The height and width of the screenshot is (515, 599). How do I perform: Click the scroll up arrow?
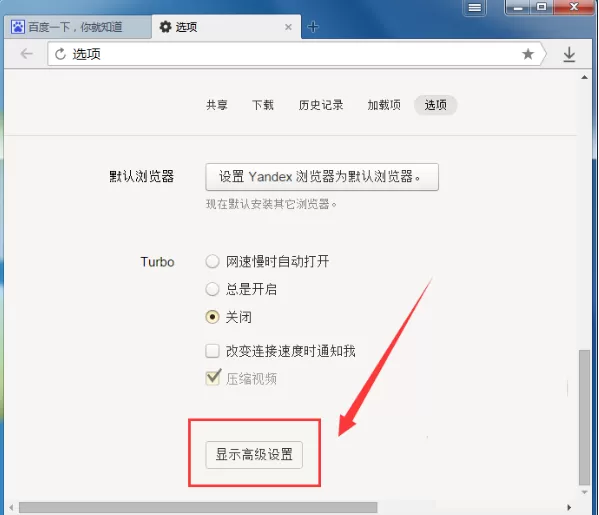coord(584,78)
